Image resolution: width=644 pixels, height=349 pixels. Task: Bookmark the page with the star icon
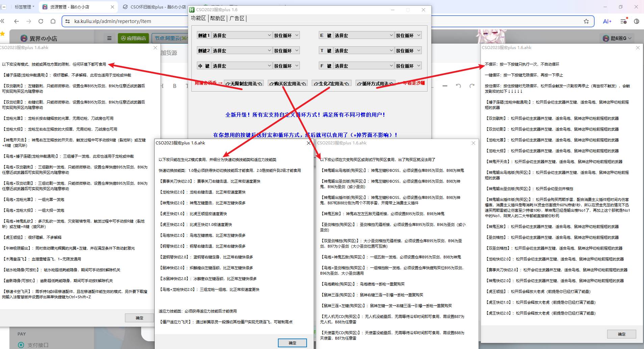[x=586, y=21]
